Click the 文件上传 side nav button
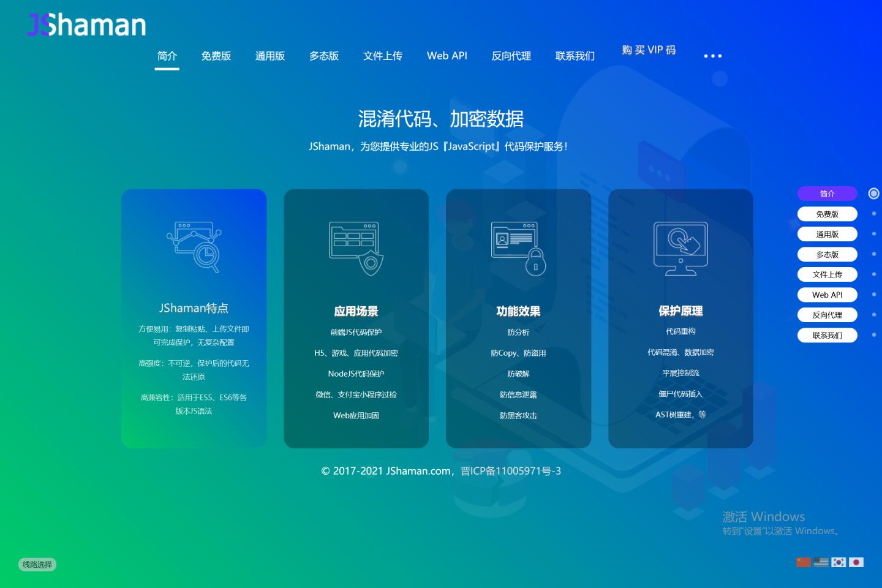The image size is (882, 588). (x=827, y=274)
